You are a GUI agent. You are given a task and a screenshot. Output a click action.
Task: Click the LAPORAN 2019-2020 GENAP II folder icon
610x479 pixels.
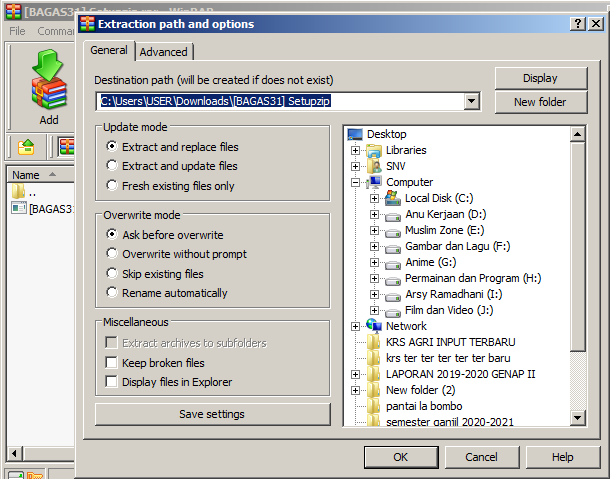coord(374,374)
